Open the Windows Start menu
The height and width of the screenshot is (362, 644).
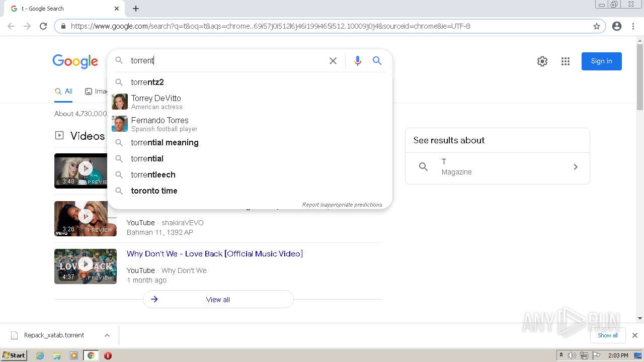[14, 355]
